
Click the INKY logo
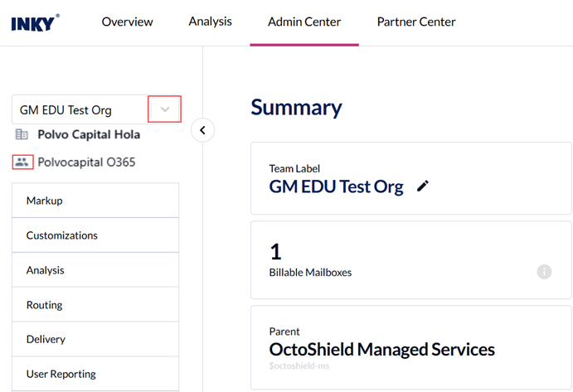tap(35, 22)
